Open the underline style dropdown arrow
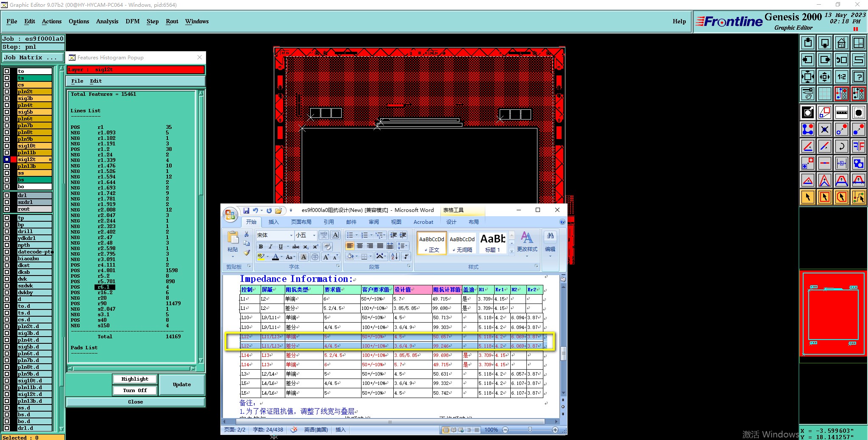Image resolution: width=868 pixels, height=440 pixels. (288, 247)
